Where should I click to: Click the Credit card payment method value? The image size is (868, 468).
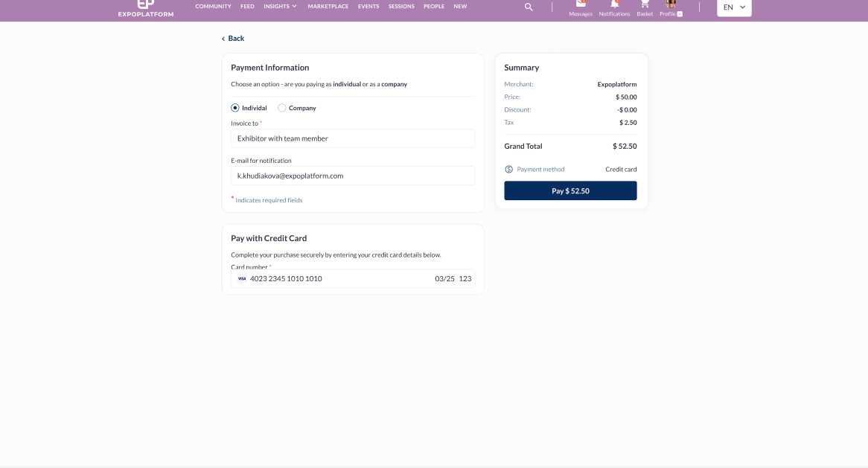(621, 170)
